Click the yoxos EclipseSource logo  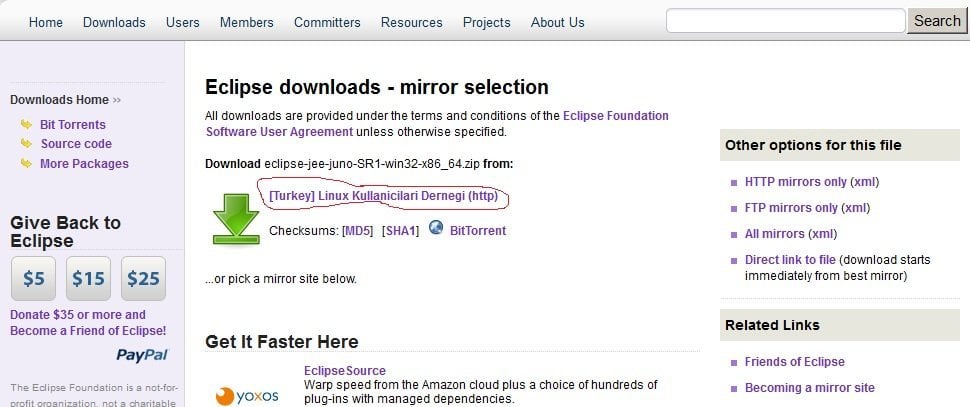pyautogui.click(x=246, y=395)
